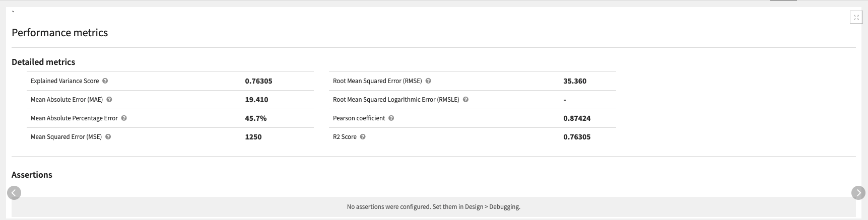
Task: Click the Detailed metrics heading
Action: pyautogui.click(x=43, y=62)
